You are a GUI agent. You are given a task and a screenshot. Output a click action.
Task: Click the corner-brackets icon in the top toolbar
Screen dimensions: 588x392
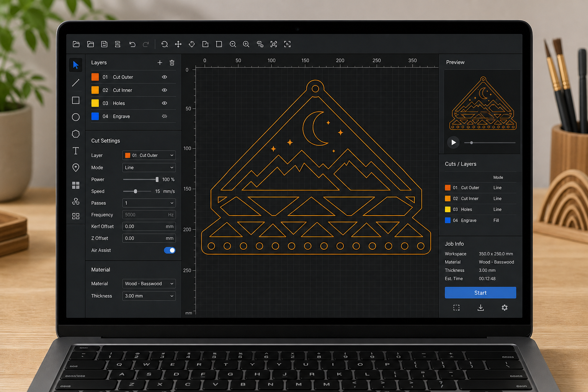pyautogui.click(x=287, y=44)
